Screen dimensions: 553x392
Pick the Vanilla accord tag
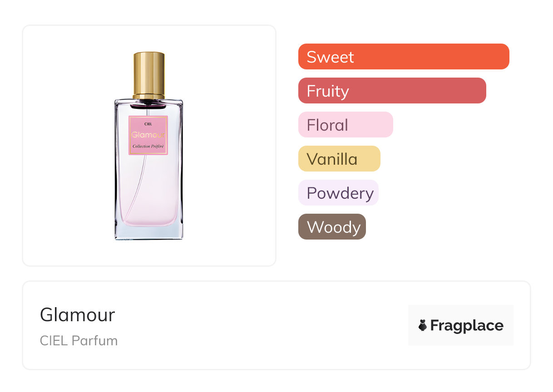pos(339,159)
